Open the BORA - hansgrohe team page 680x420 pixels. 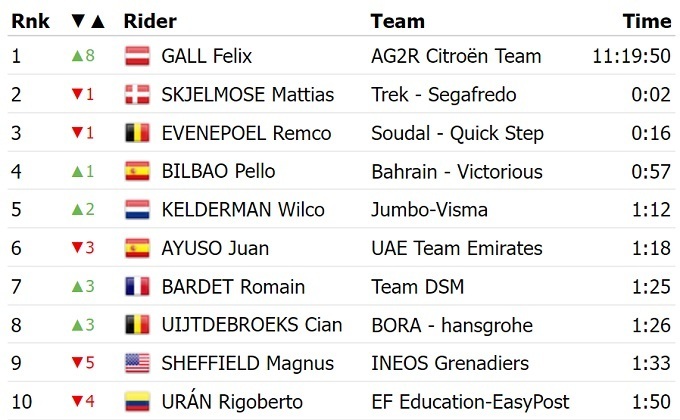click(x=451, y=325)
